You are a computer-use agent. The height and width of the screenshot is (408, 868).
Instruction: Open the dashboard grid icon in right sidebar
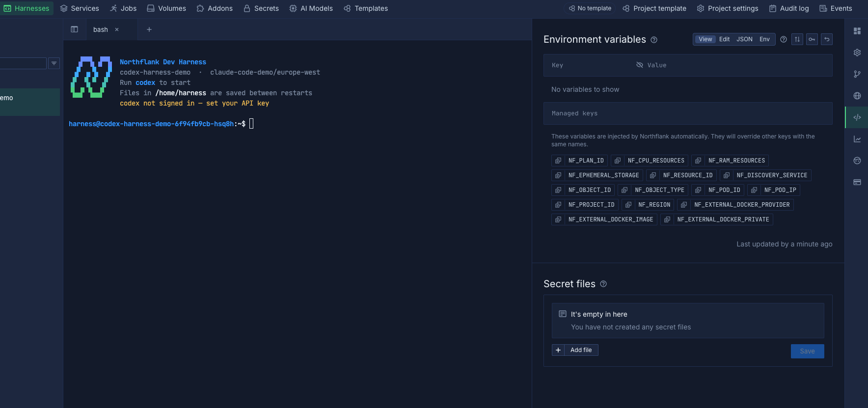tap(857, 31)
